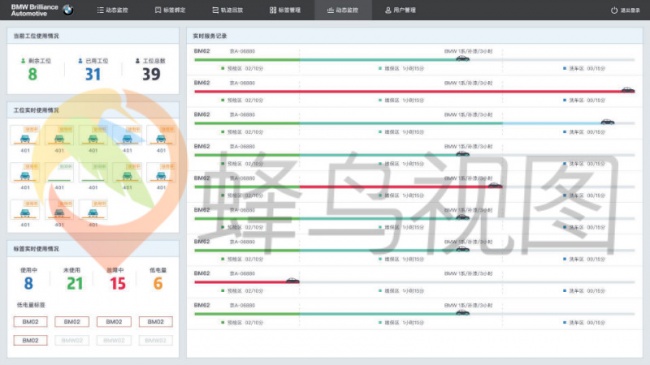The width and height of the screenshot is (650, 365).
Task: Click the power icon beside 退出登录
Action: click(x=614, y=10)
